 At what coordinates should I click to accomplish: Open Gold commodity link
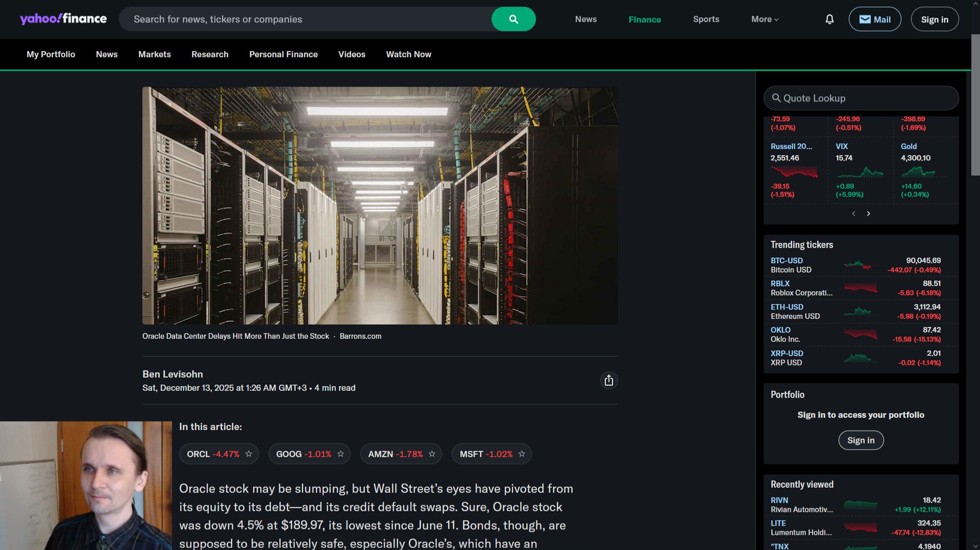pyautogui.click(x=909, y=146)
